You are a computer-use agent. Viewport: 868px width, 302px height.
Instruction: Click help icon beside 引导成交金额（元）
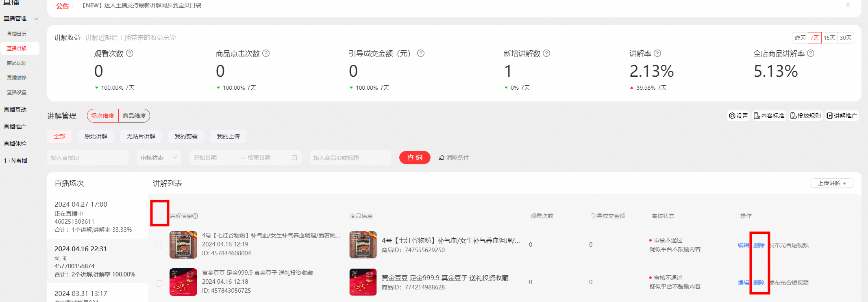click(421, 53)
